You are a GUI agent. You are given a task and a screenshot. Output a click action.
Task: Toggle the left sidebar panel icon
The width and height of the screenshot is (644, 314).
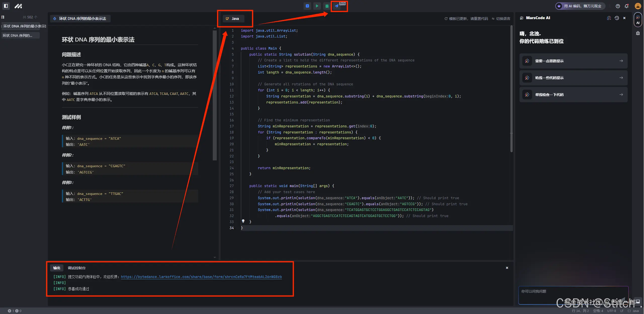[6, 6]
